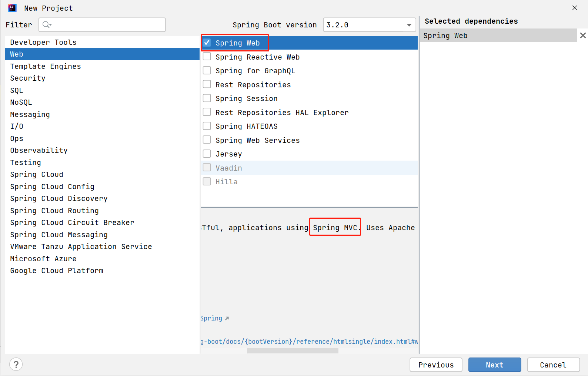Select Spring Web in Selected dependencies

pos(498,36)
